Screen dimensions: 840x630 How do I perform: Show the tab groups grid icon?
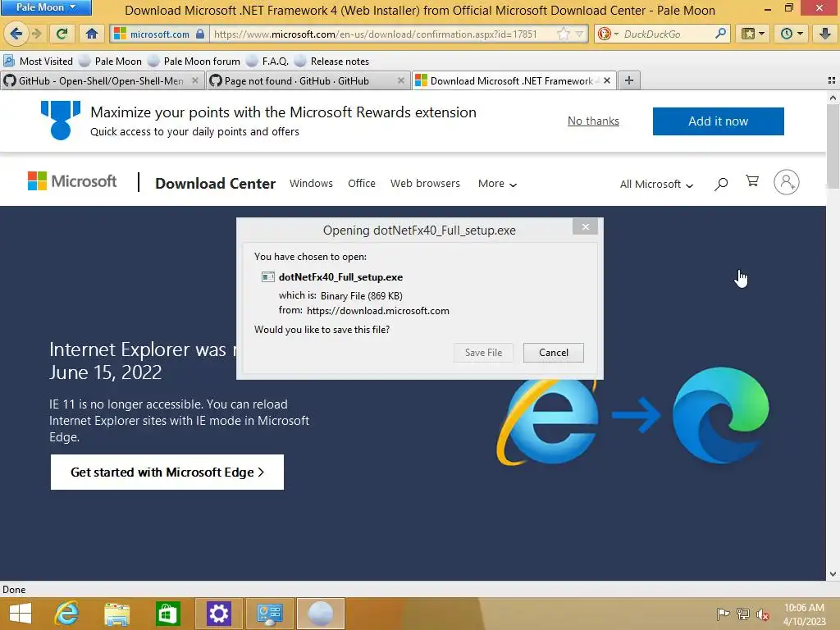click(832, 80)
